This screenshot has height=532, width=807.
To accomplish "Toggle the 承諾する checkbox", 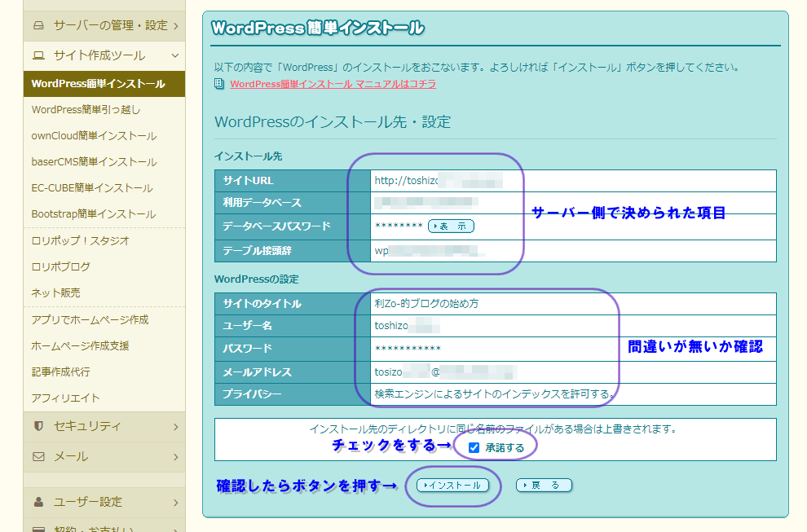I will 474,447.
